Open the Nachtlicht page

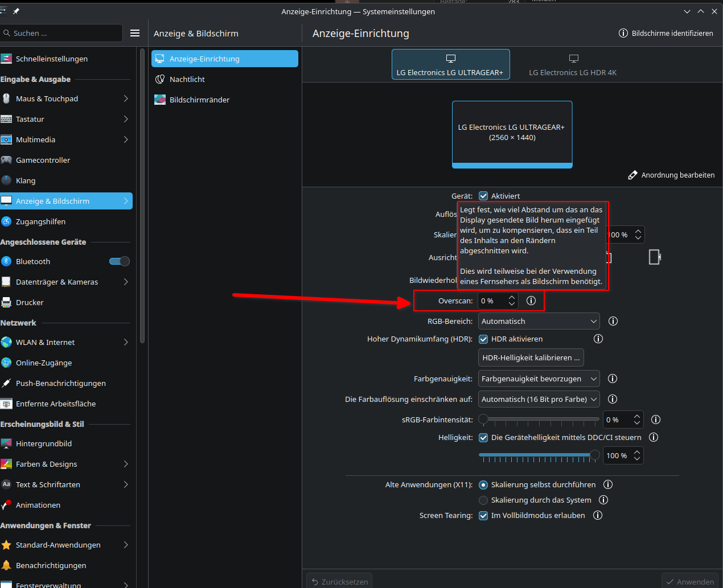[225, 79]
